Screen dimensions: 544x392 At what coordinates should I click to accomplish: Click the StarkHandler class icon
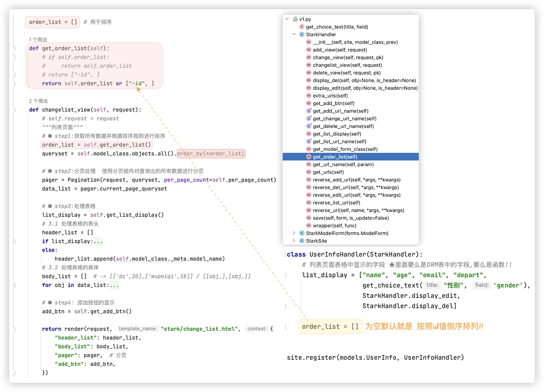302,34
